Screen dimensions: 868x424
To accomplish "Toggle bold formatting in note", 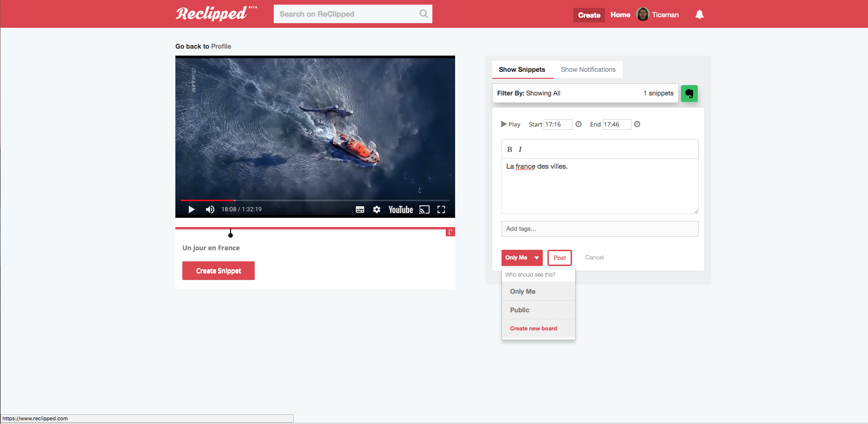I will (x=509, y=149).
